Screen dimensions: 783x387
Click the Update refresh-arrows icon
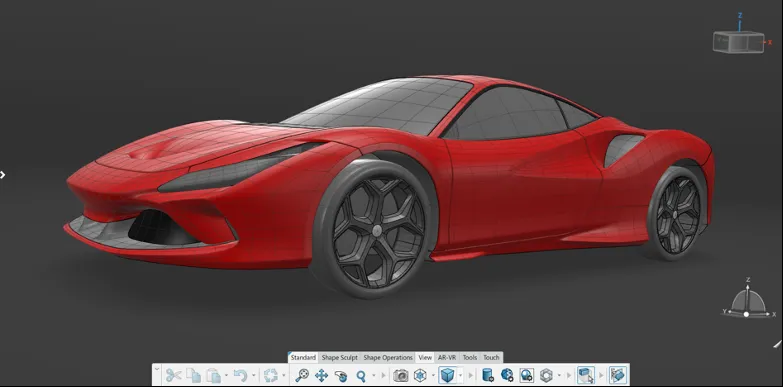pos(271,375)
